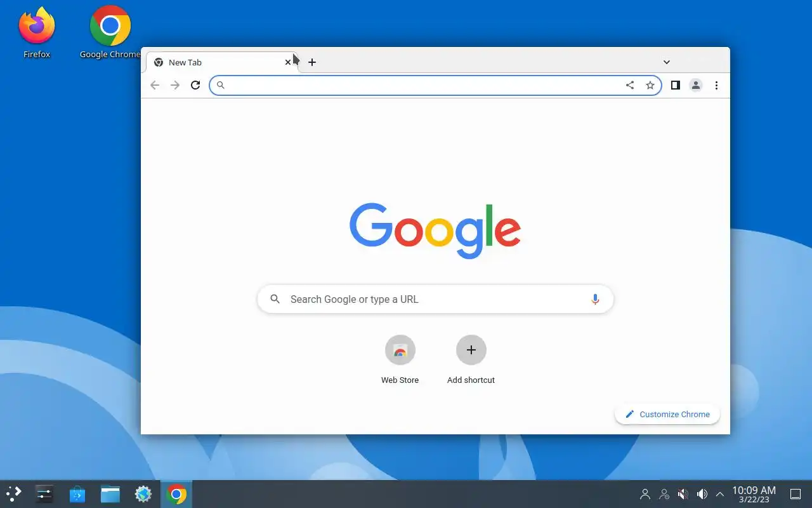Viewport: 812px width, 508px height.
Task: Select the New Tab tab
Action: 222,62
